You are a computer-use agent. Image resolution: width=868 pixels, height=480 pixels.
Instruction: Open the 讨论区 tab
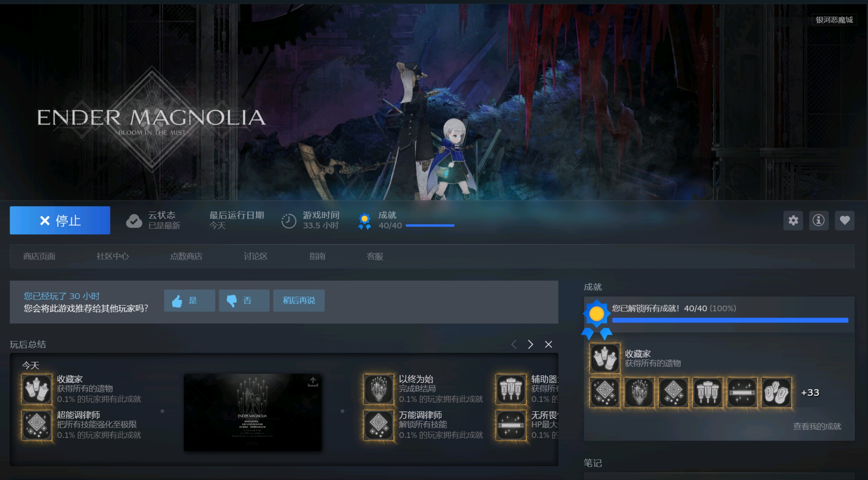256,256
